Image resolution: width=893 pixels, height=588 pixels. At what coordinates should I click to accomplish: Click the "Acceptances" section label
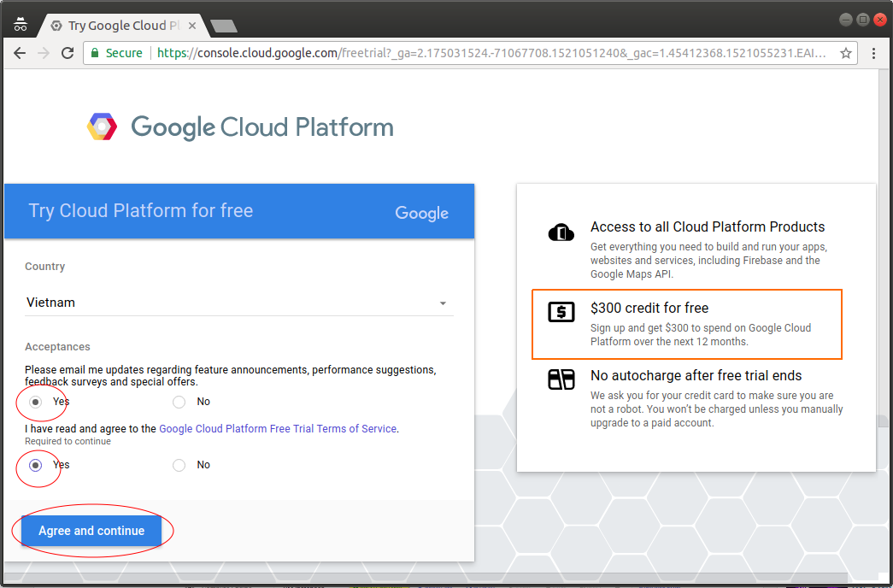(x=57, y=347)
